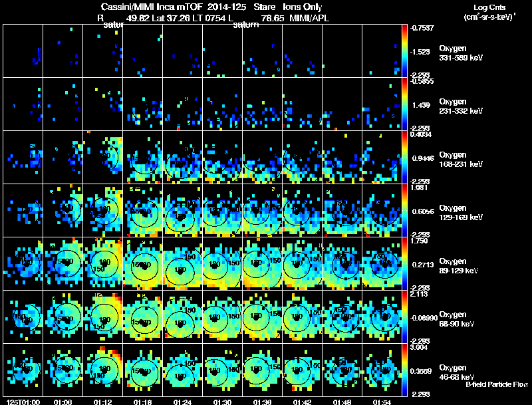Click the 1.081 color scale value
The image size is (532, 405).
coord(419,188)
